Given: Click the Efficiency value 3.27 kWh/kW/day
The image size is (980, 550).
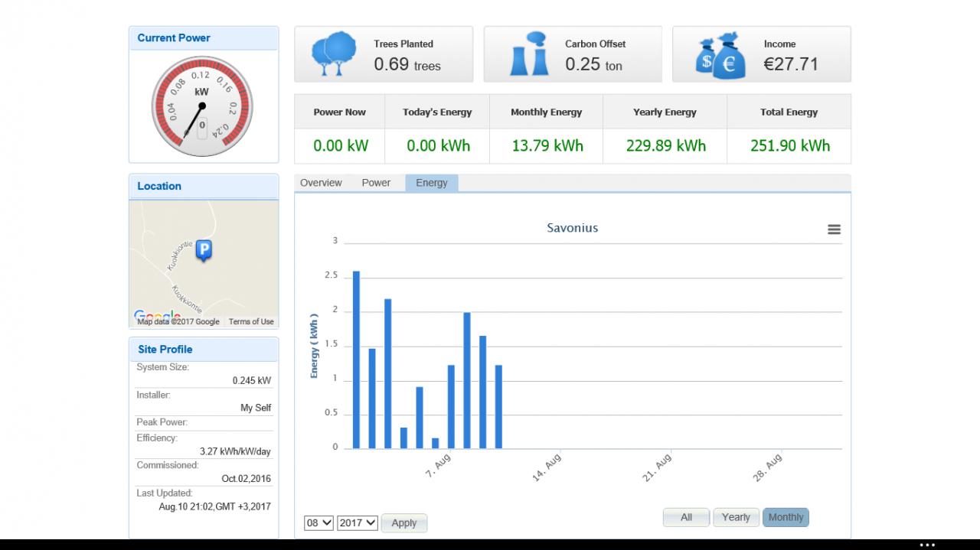Looking at the screenshot, I should pos(235,451).
